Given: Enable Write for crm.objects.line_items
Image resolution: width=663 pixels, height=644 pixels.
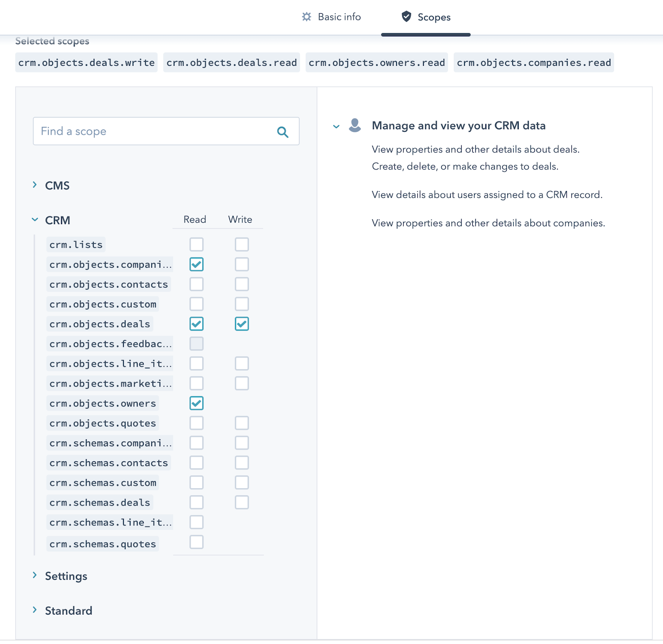Looking at the screenshot, I should click(242, 364).
